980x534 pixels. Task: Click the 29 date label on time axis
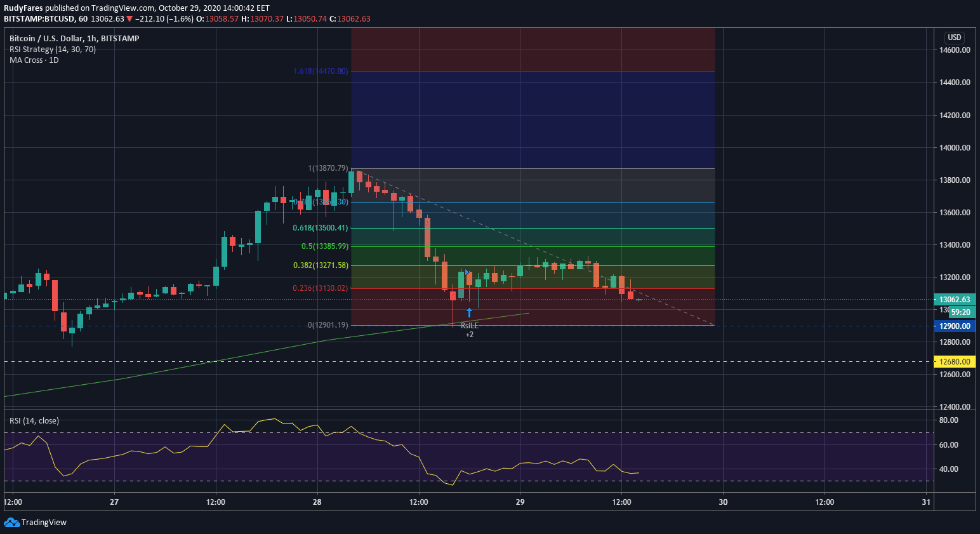520,502
